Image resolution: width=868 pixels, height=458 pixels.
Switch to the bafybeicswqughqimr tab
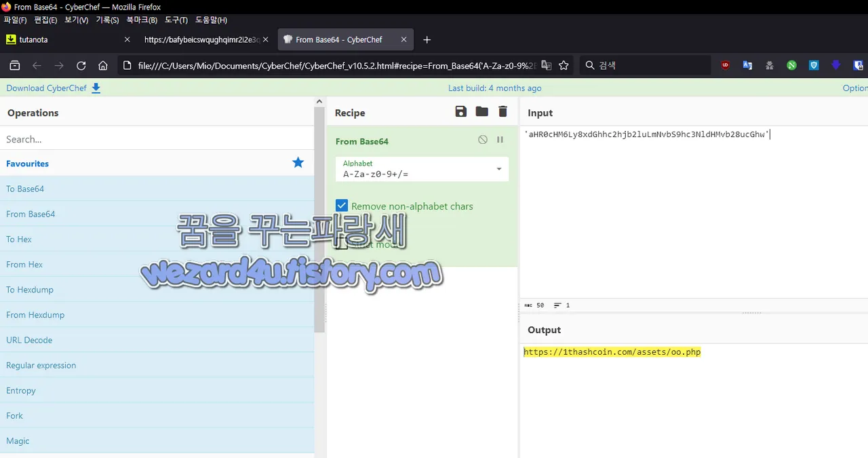coord(207,39)
